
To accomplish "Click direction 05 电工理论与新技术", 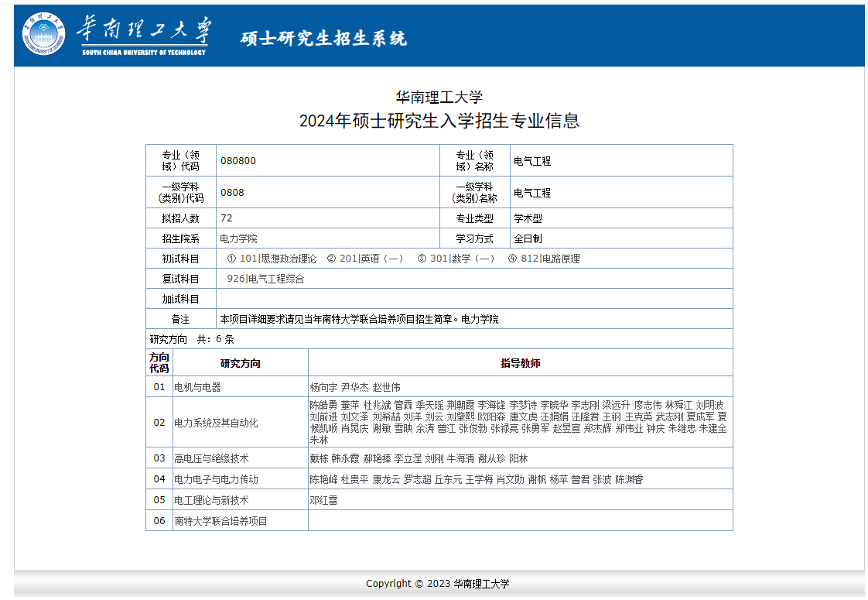I will [x=211, y=500].
